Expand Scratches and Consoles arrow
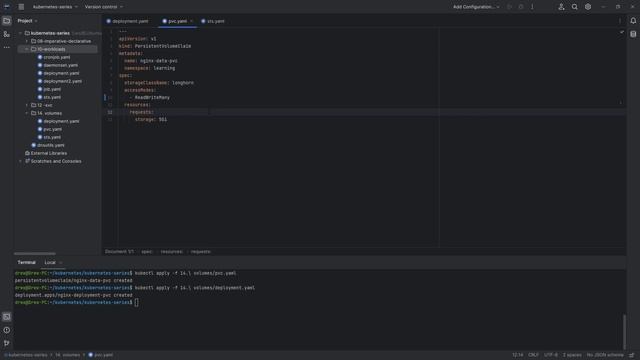 [20, 161]
